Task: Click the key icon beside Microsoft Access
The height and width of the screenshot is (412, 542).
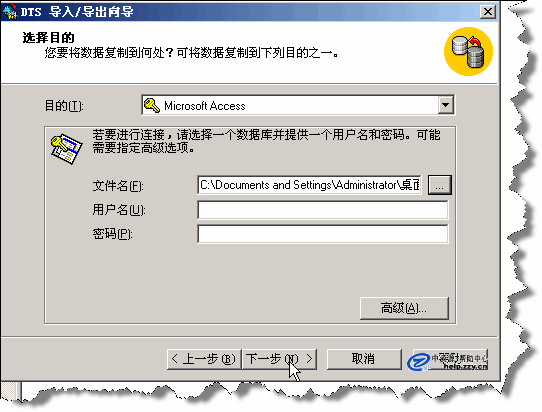Action: point(152,105)
